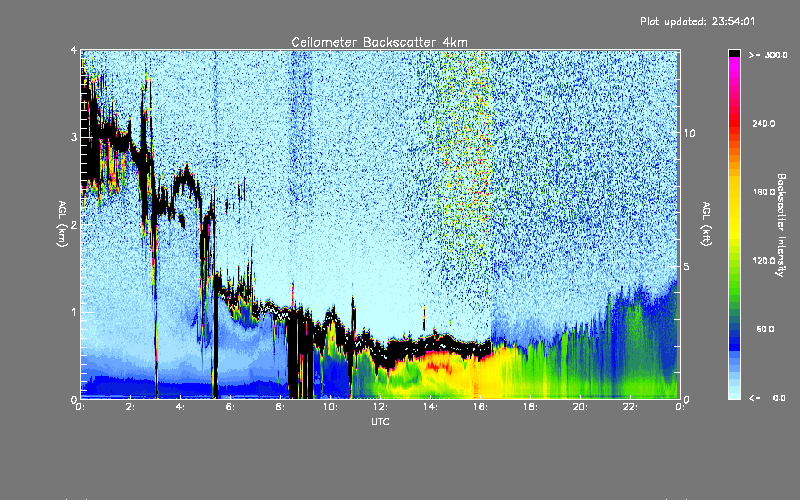
Task: Click the '1' label on the km axis
Action: click(74, 312)
